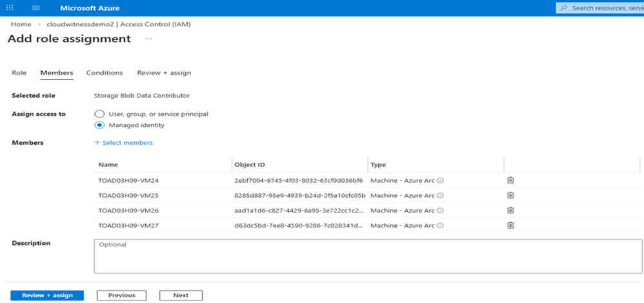Select User, group, or service principal option
Viewport: 644px width, 303px height.
pos(99,114)
